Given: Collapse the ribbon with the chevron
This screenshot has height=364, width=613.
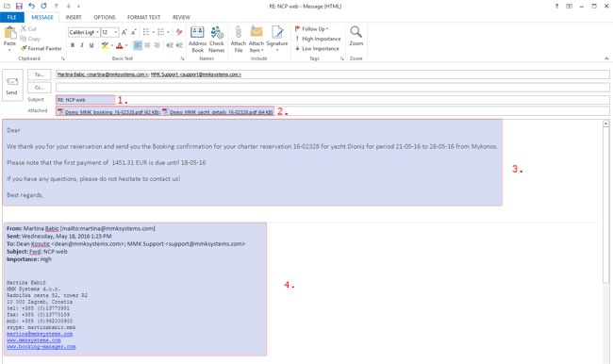Looking at the screenshot, I should coord(606,58).
